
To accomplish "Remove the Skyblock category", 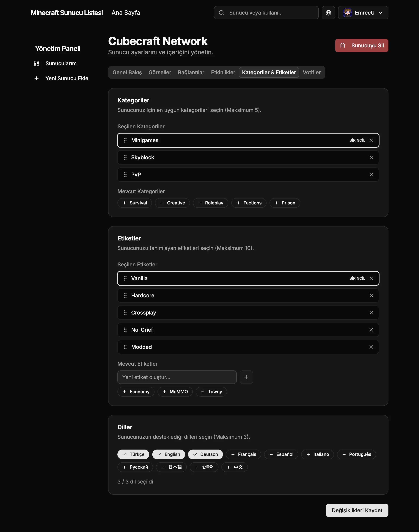I will (x=371, y=157).
